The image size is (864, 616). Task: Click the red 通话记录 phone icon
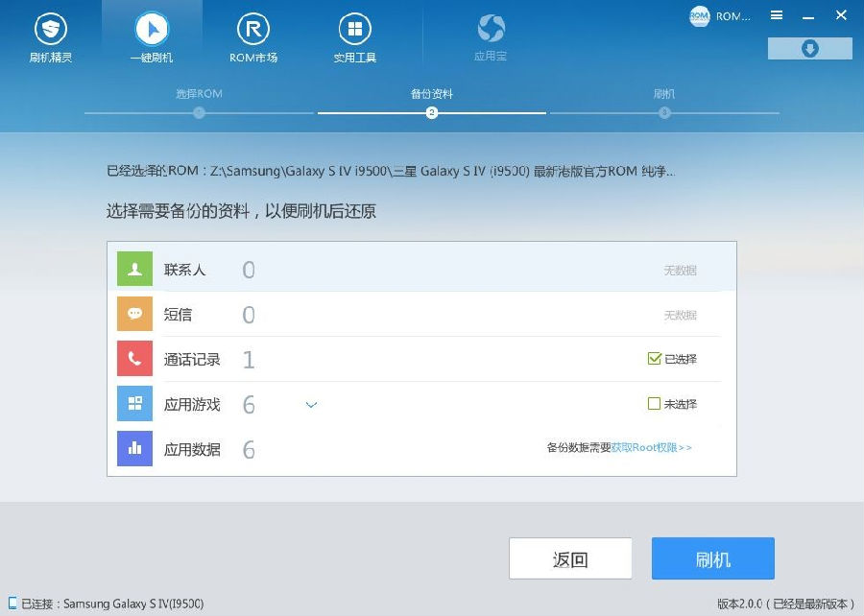pyautogui.click(x=134, y=358)
